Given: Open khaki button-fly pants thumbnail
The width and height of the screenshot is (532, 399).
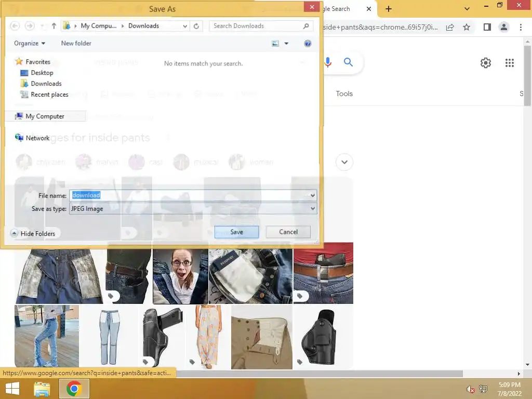Looking at the screenshot, I should point(262,337).
